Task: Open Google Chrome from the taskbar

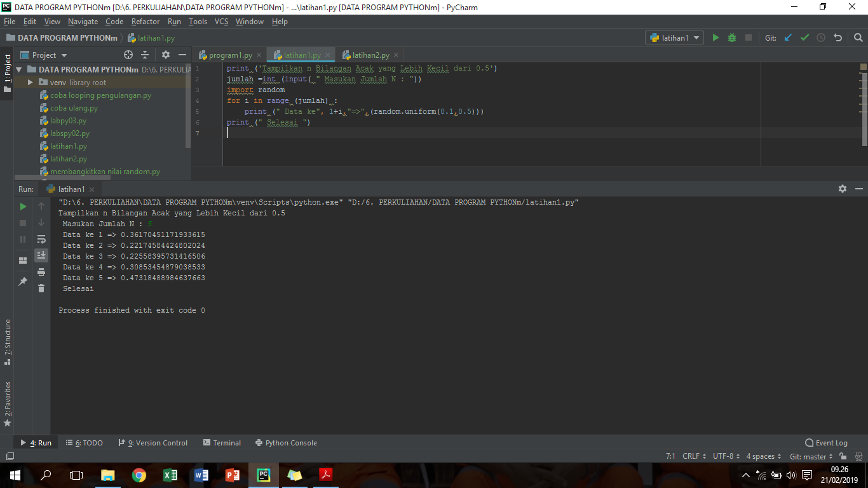Action: pos(139,475)
